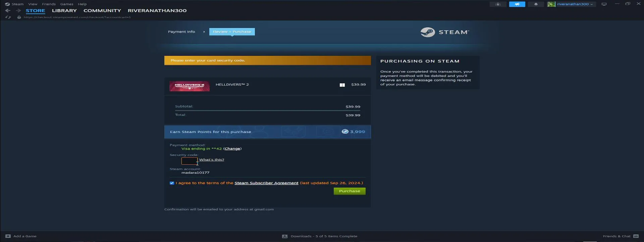This screenshot has height=242, width=644.
Task: Click the Add a Game plus icon
Action: (x=8, y=236)
